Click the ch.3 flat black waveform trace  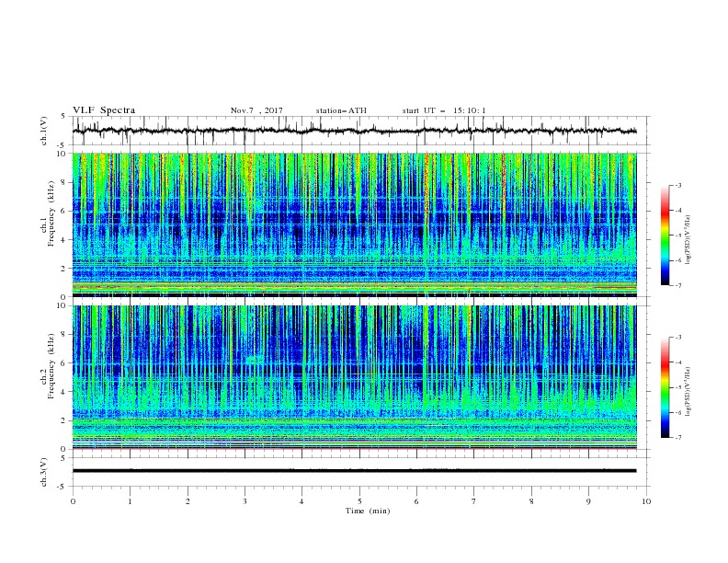354,471
